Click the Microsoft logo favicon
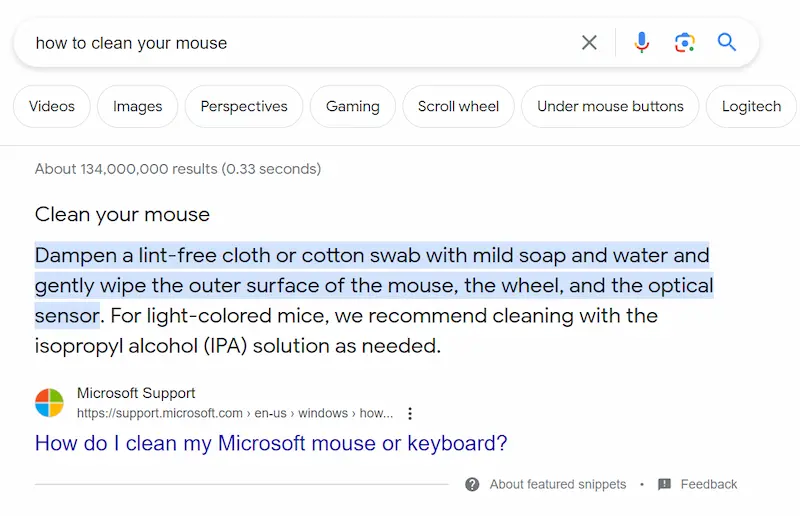This screenshot has width=800, height=516. tap(49, 403)
